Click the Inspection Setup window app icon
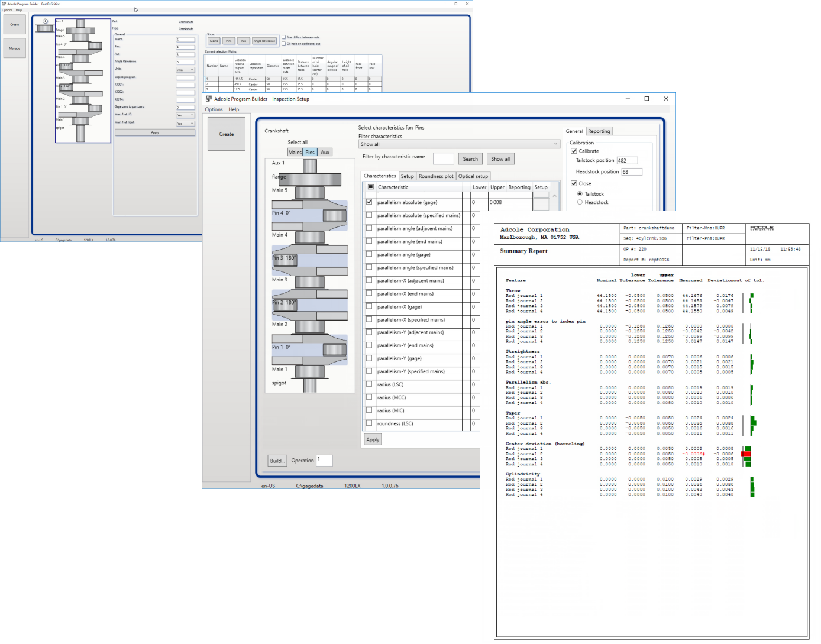Screen dimensions: 821x644 pyautogui.click(x=208, y=99)
